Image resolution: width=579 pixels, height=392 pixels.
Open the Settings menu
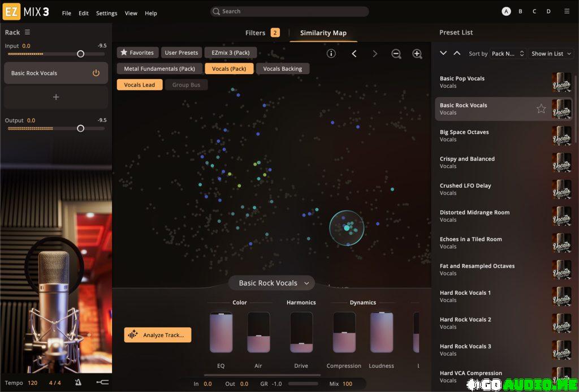click(106, 13)
